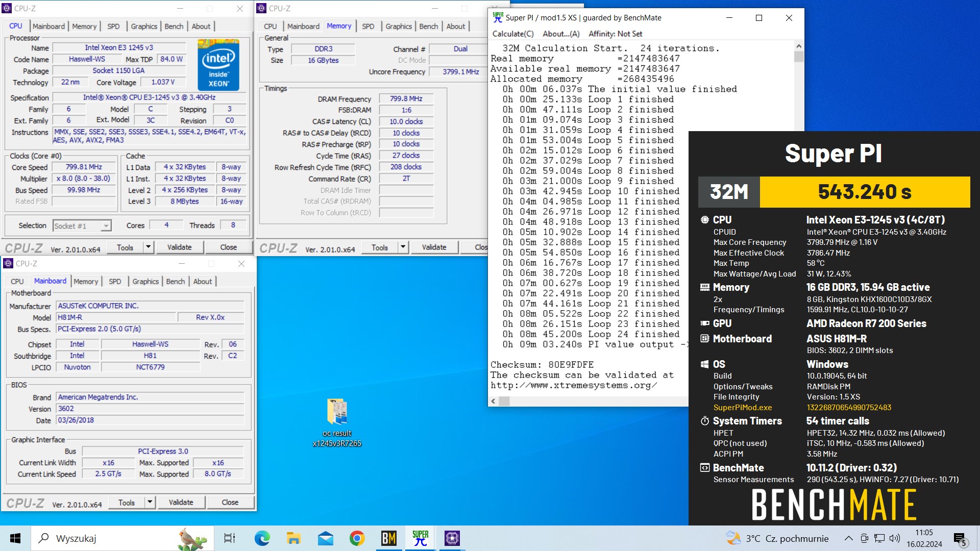The width and height of the screenshot is (980, 551).
Task: Open the Calculate(C) menu in Super PI
Action: [513, 34]
